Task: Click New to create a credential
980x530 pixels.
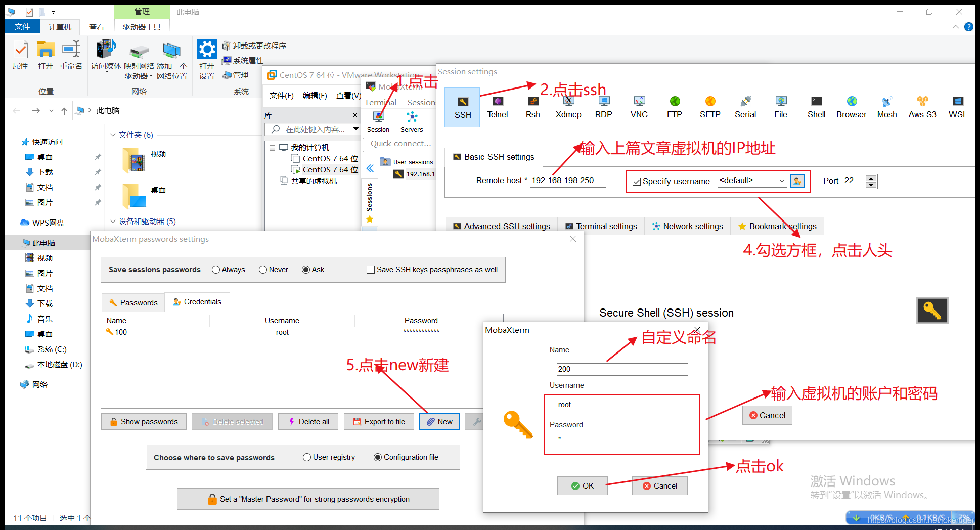Action: (x=439, y=422)
